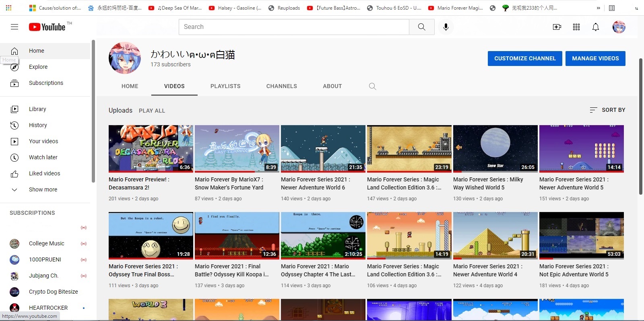This screenshot has height=321, width=644.
Task: Open the Deep Sea Of Mar... bookmark
Action: click(x=175, y=8)
